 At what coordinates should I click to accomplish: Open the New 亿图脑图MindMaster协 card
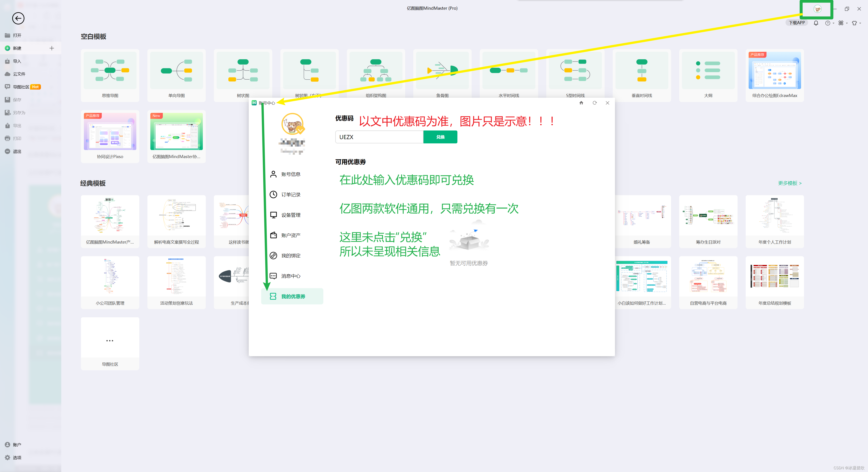[176, 137]
